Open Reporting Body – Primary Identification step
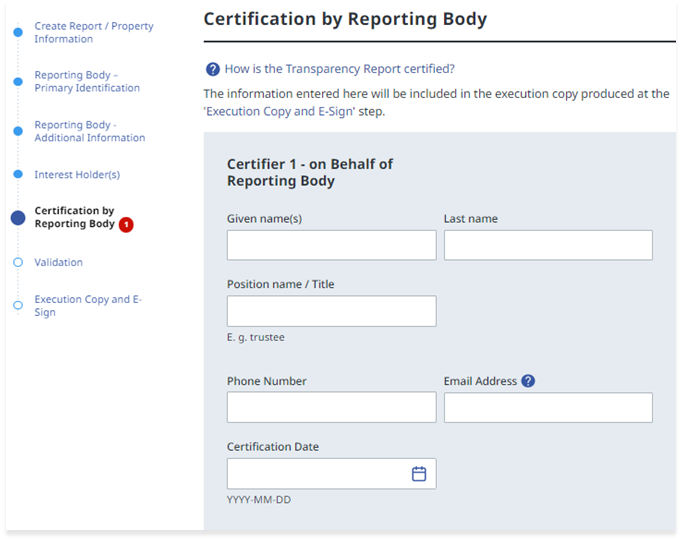 (87, 81)
